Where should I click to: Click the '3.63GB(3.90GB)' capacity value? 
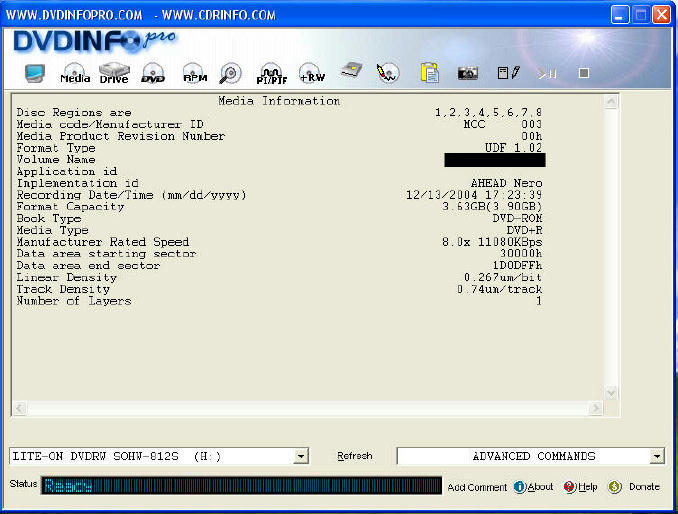[x=492, y=207]
